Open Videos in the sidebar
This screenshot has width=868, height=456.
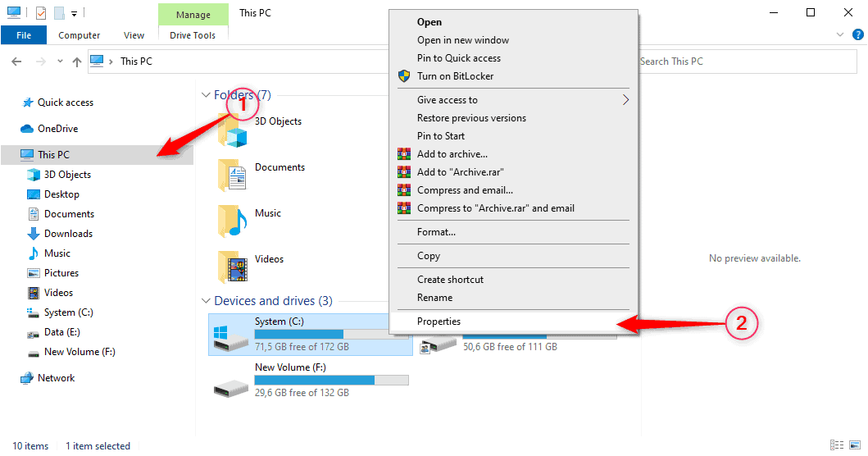[58, 293]
